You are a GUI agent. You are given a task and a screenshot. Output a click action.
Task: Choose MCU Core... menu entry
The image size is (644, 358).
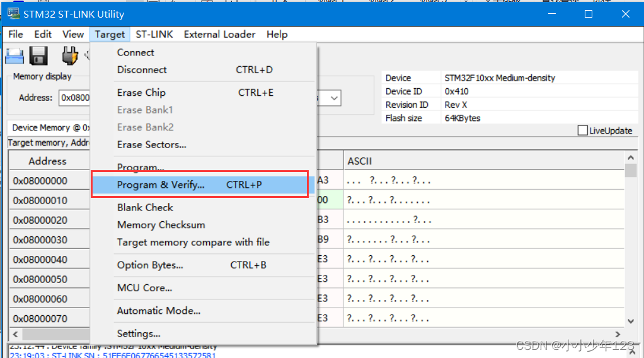coord(204,288)
